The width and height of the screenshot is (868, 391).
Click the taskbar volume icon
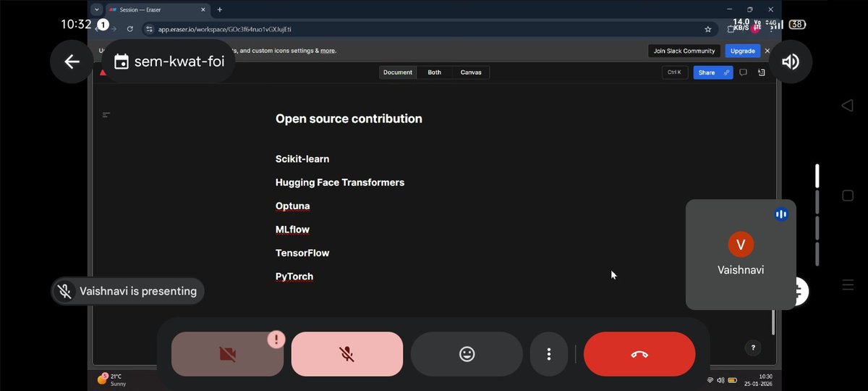coord(721,380)
